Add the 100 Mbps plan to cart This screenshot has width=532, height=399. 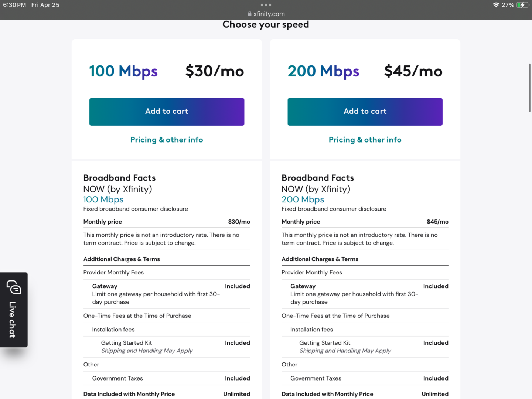coord(167,112)
